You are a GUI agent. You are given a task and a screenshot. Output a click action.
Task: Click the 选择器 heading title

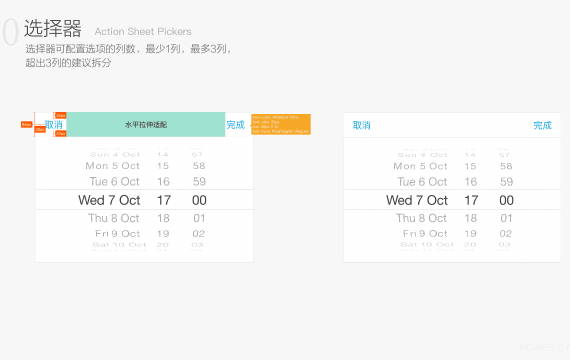tap(53, 28)
